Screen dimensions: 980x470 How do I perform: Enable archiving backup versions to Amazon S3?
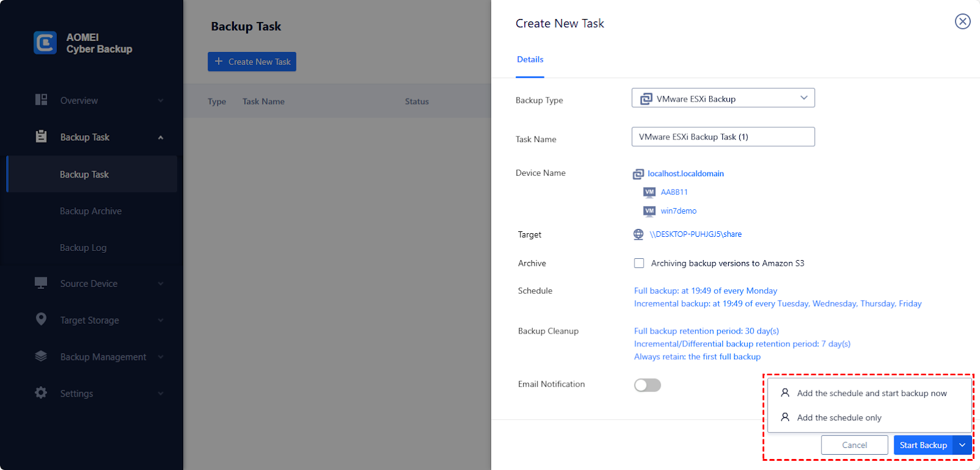tap(639, 263)
